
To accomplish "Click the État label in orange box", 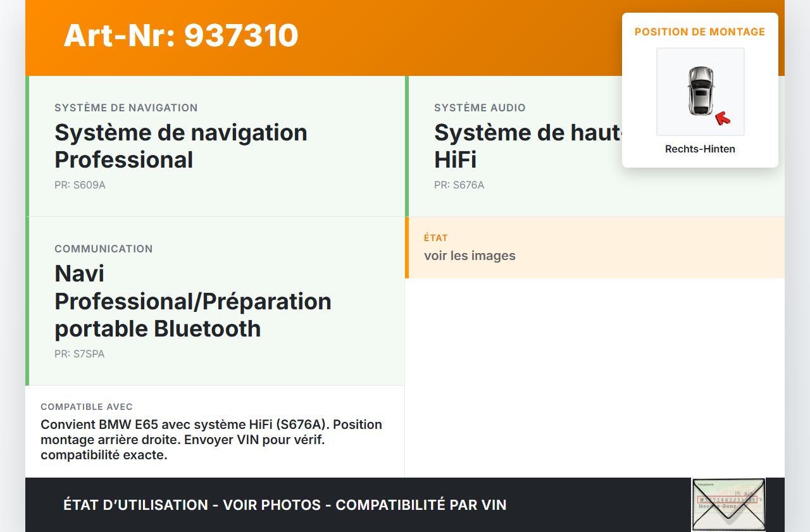I will 436,238.
